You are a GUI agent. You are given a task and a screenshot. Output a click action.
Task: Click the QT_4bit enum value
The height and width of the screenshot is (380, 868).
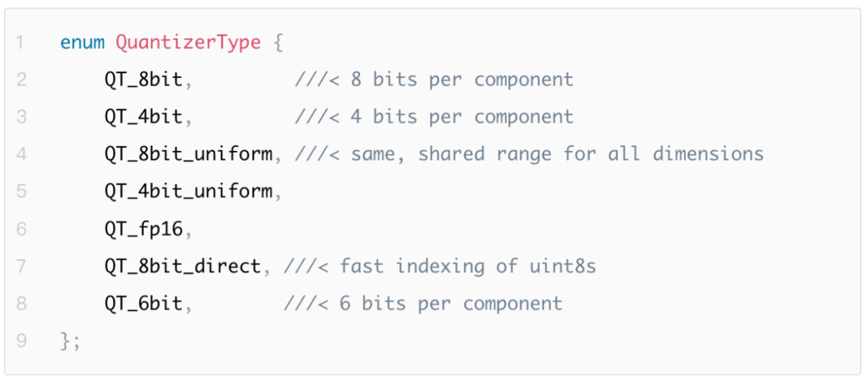pos(143,117)
